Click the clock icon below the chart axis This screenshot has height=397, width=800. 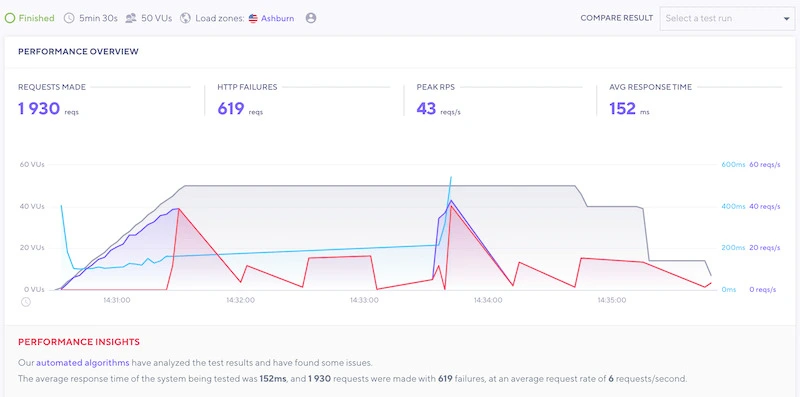coord(26,302)
